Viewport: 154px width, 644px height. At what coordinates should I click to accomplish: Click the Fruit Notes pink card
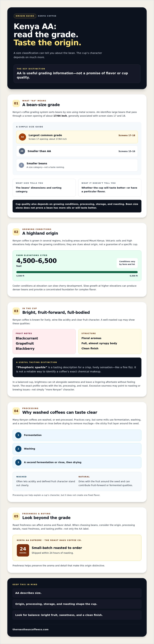point(44,341)
